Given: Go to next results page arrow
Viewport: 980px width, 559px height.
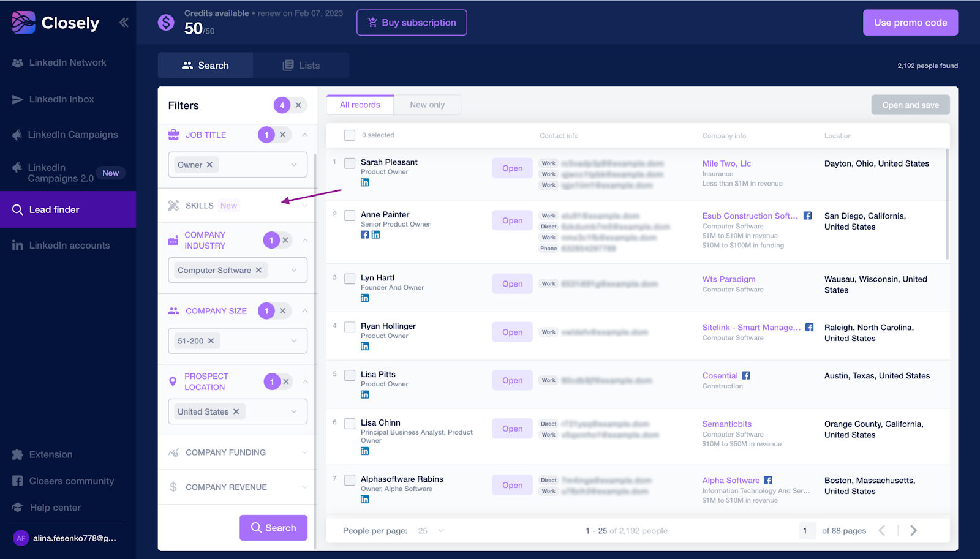Looking at the screenshot, I should pos(913,531).
